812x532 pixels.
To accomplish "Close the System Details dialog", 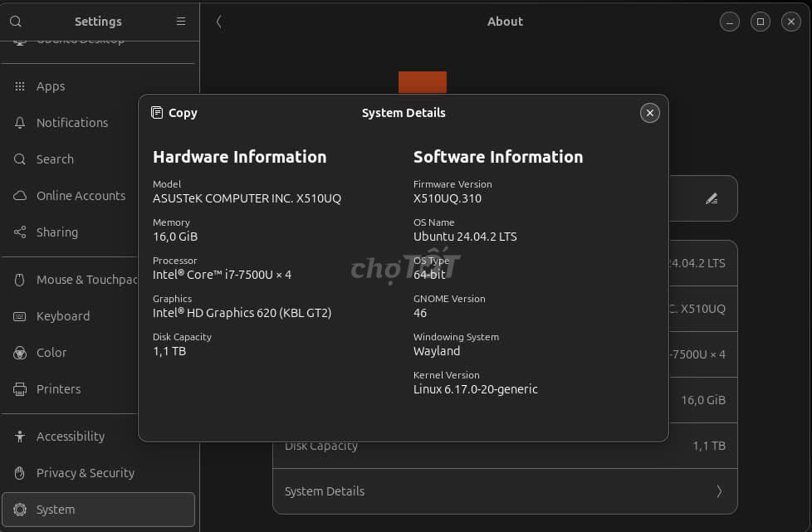I will coord(650,113).
